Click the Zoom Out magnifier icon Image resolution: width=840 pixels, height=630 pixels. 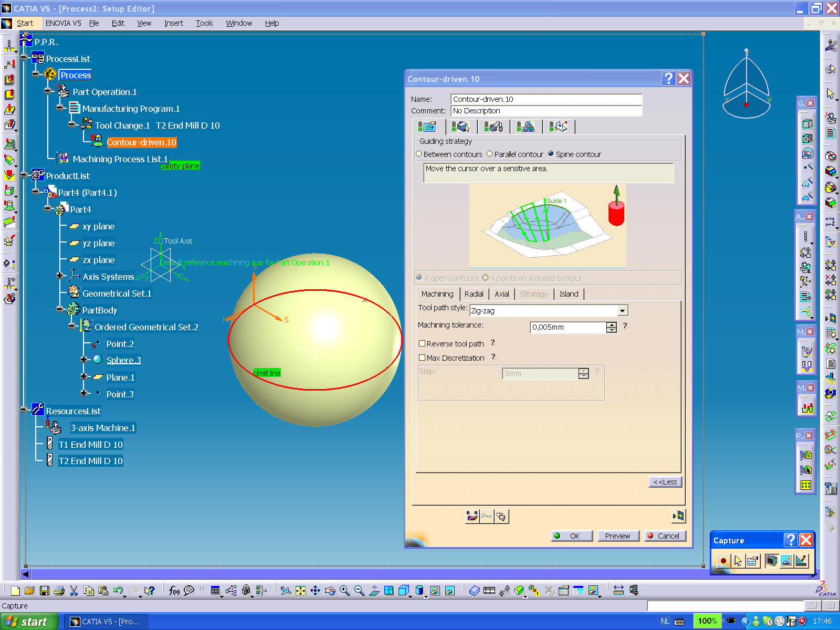pos(359,591)
